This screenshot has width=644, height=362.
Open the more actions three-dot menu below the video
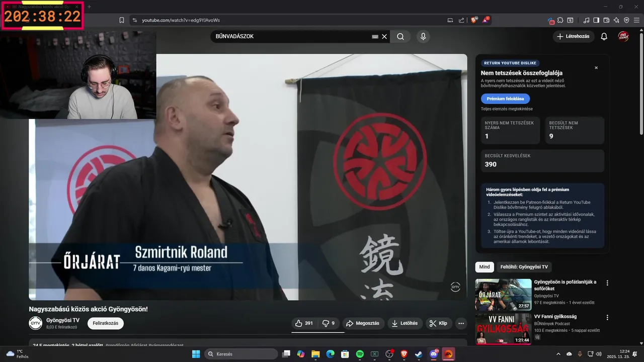click(461, 323)
